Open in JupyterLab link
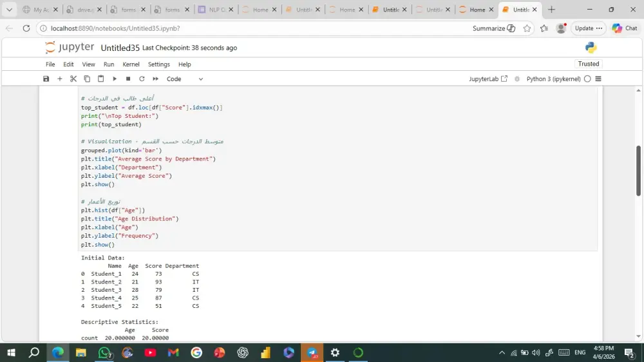This screenshot has width=644, height=362. tap(488, 79)
